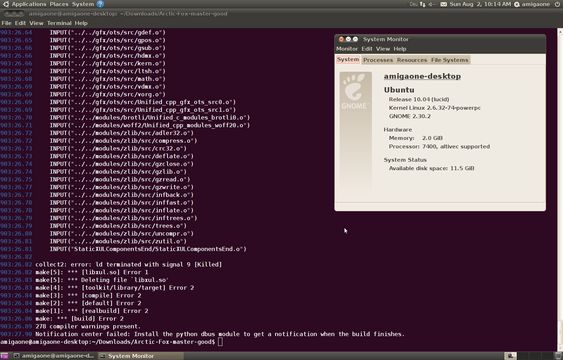
Task: Click the gfx/ots/src/gdef.o INPUT line
Action: point(107,32)
